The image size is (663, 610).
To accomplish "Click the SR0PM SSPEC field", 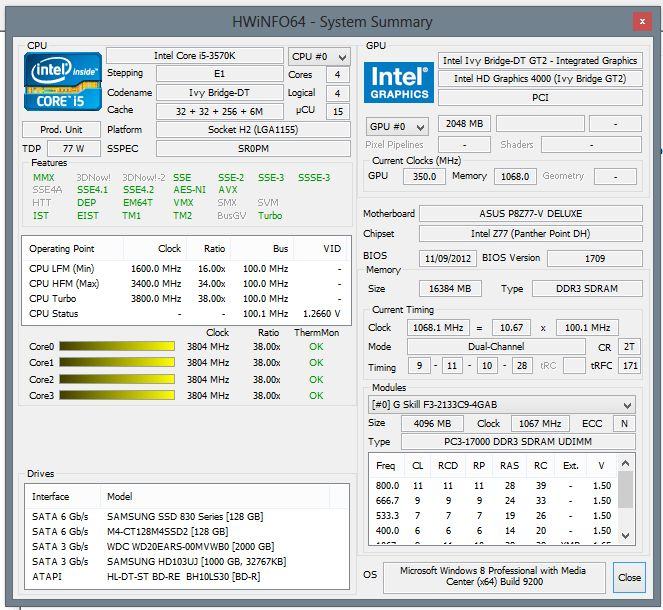I will coord(253,148).
